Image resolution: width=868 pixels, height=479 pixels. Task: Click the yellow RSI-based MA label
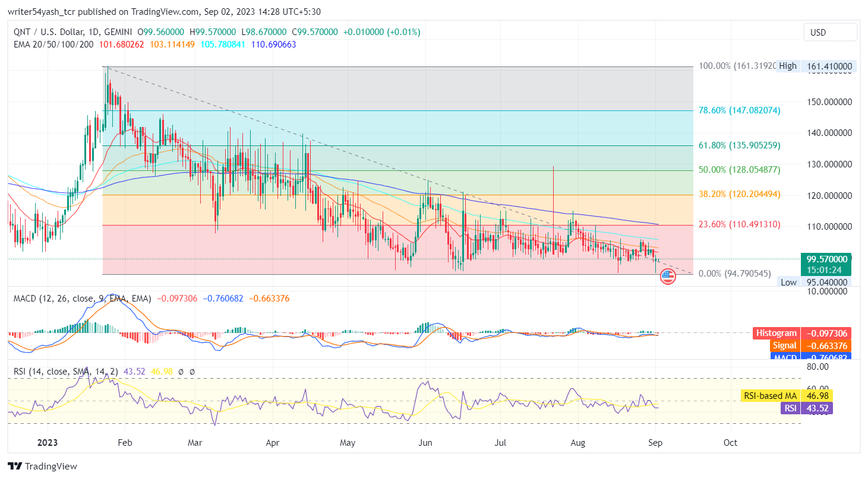click(x=787, y=396)
